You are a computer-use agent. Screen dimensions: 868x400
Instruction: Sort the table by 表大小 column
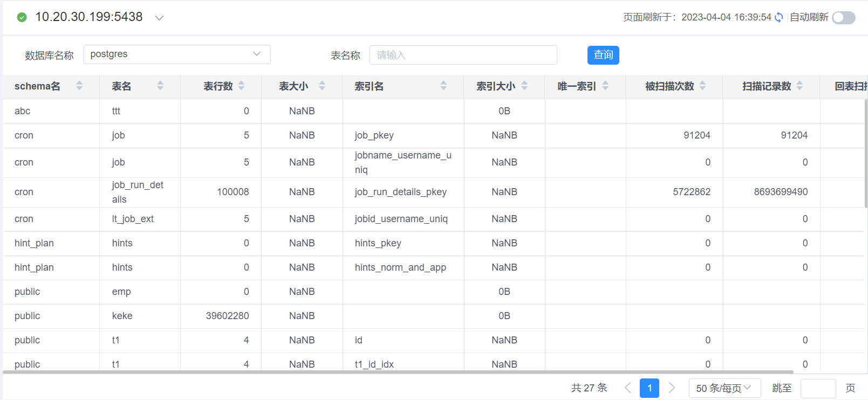click(x=322, y=86)
